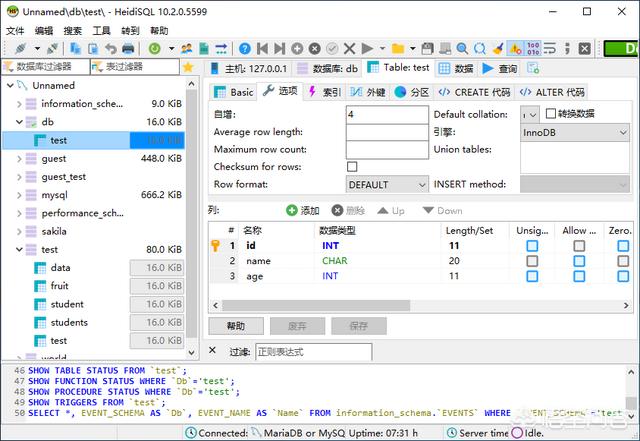The height and width of the screenshot is (441, 640).
Task: Switch to the 索引 tab
Action: [x=325, y=92]
